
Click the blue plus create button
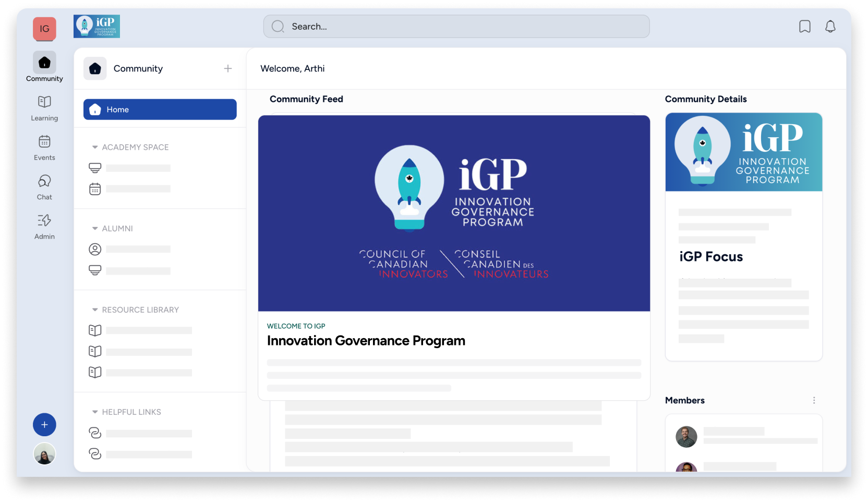coord(44,425)
